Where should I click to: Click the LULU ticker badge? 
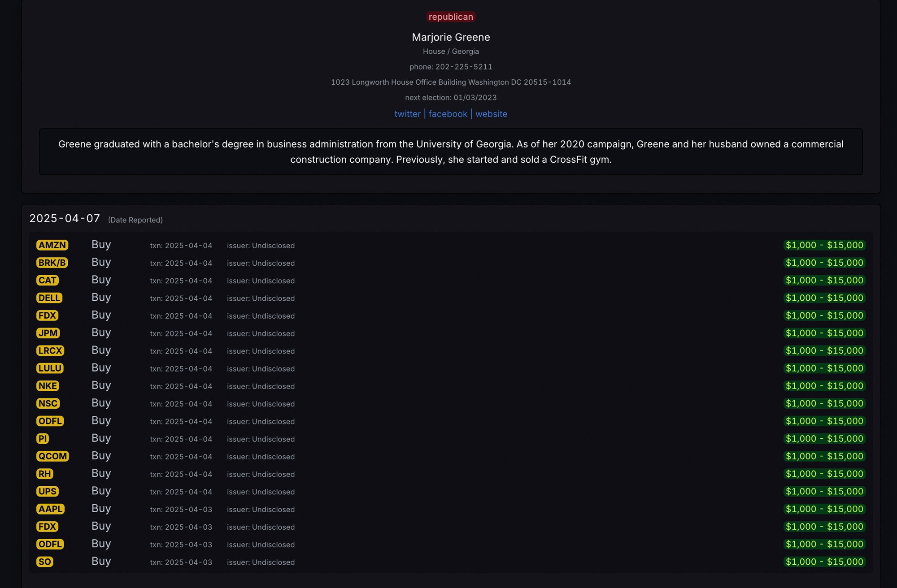(x=50, y=368)
